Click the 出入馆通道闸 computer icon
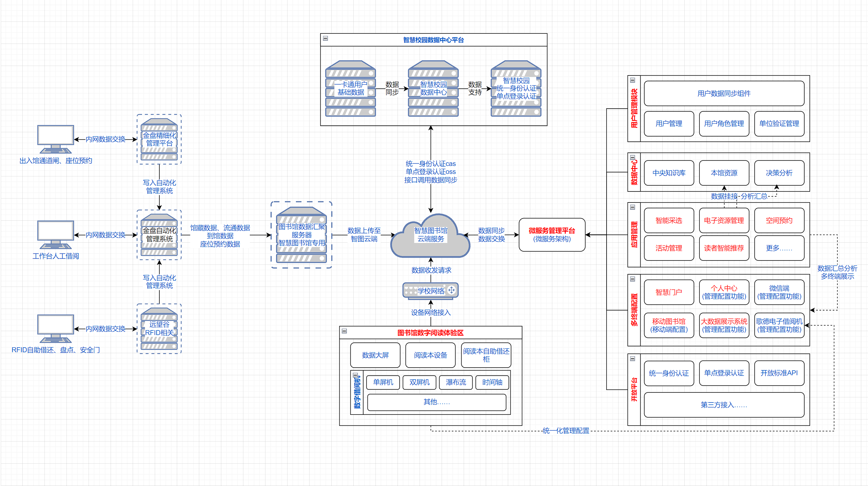Screen dimensions: 868x486 coord(55,139)
